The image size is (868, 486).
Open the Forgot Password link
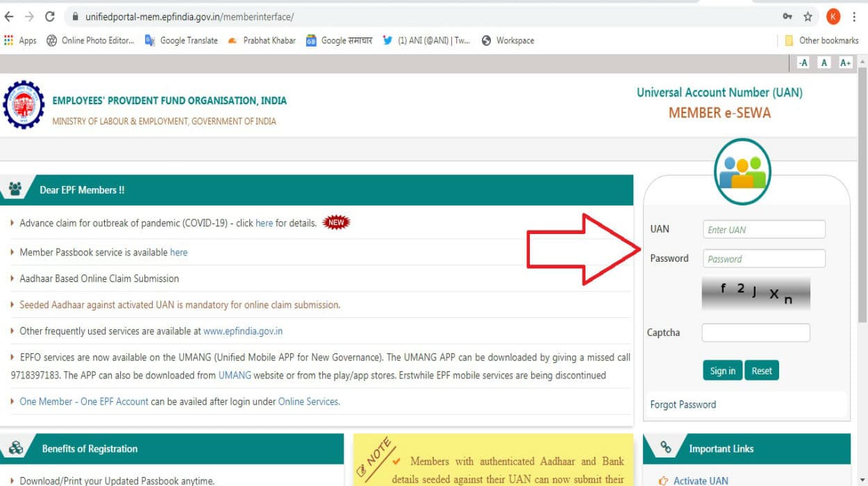683,405
